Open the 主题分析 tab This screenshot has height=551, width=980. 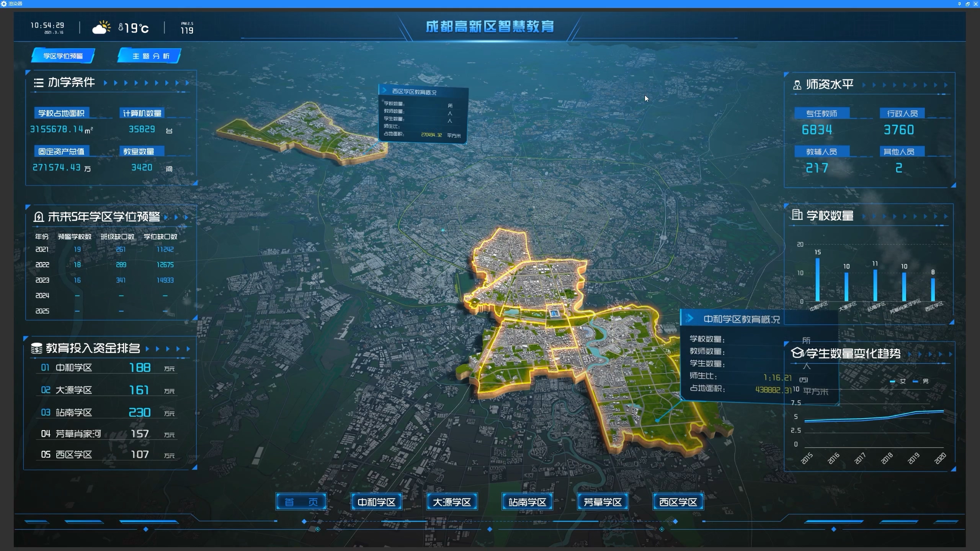(149, 56)
